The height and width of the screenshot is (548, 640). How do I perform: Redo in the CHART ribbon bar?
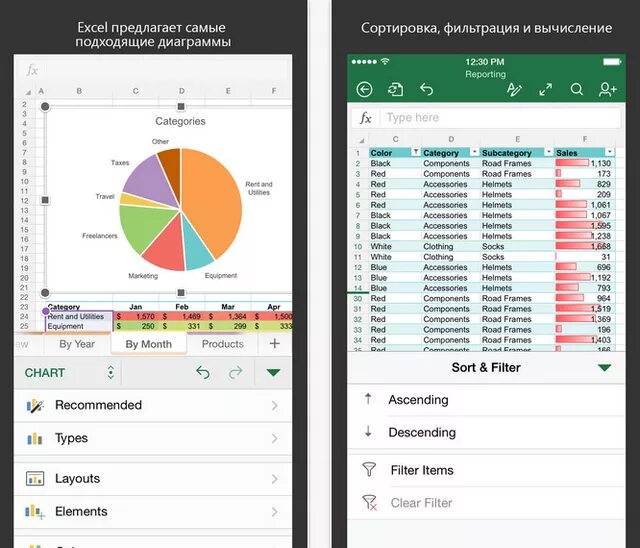click(236, 372)
